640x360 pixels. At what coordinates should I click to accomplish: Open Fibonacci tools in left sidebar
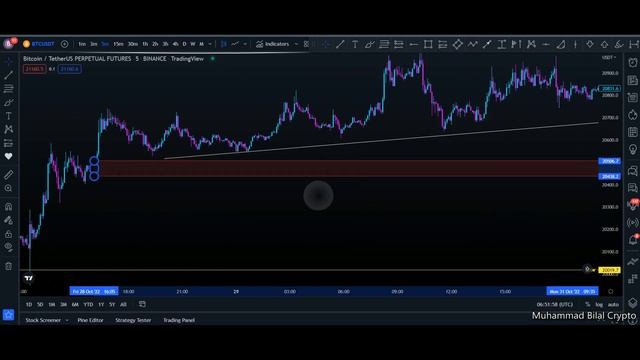[x=9, y=89]
